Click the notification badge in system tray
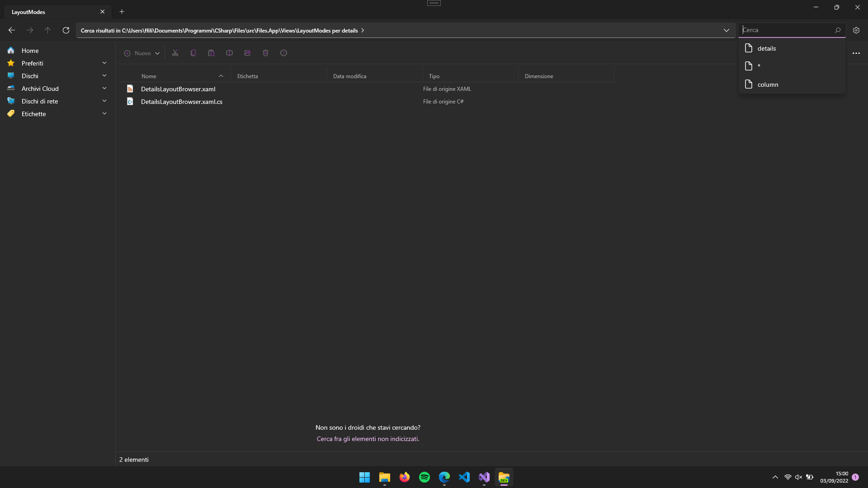The image size is (868, 488). [855, 477]
